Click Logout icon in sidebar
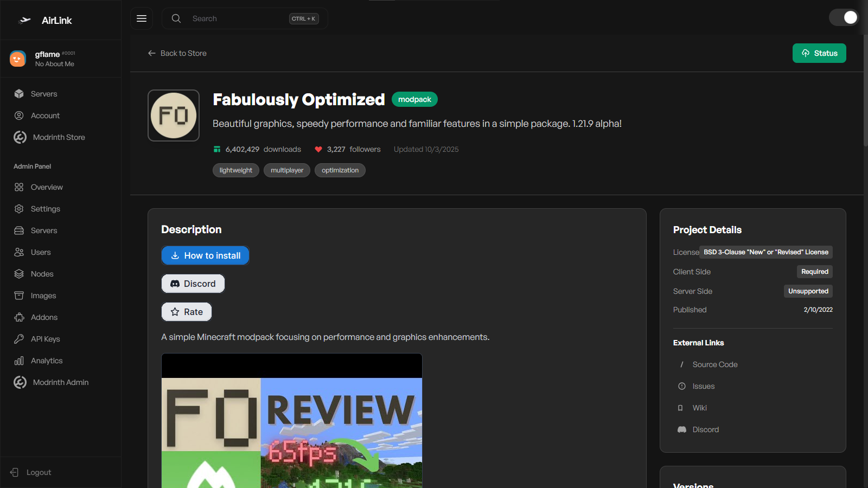This screenshot has width=868, height=488. pyautogui.click(x=15, y=472)
